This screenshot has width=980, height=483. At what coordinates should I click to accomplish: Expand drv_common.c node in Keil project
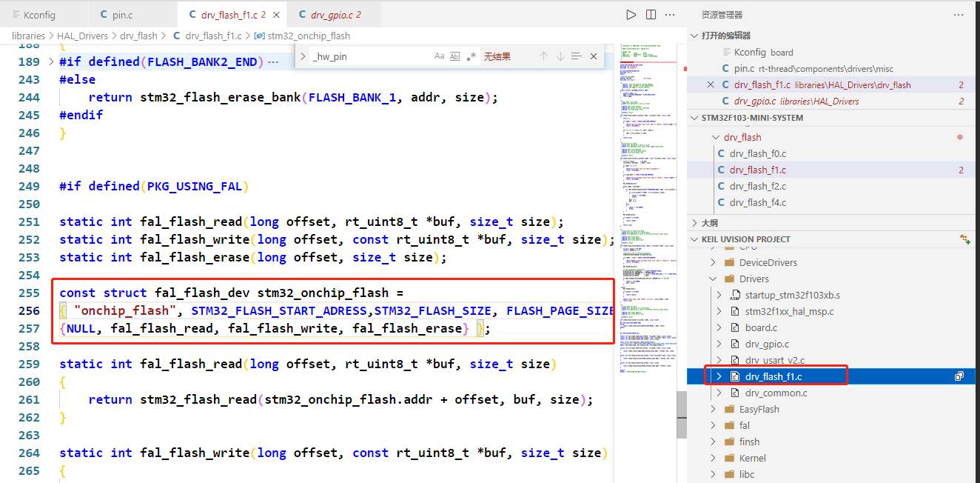click(x=719, y=393)
